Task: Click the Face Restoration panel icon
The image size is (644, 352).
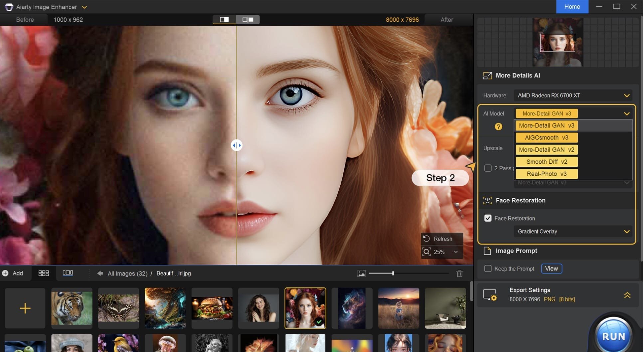Action: coord(487,200)
